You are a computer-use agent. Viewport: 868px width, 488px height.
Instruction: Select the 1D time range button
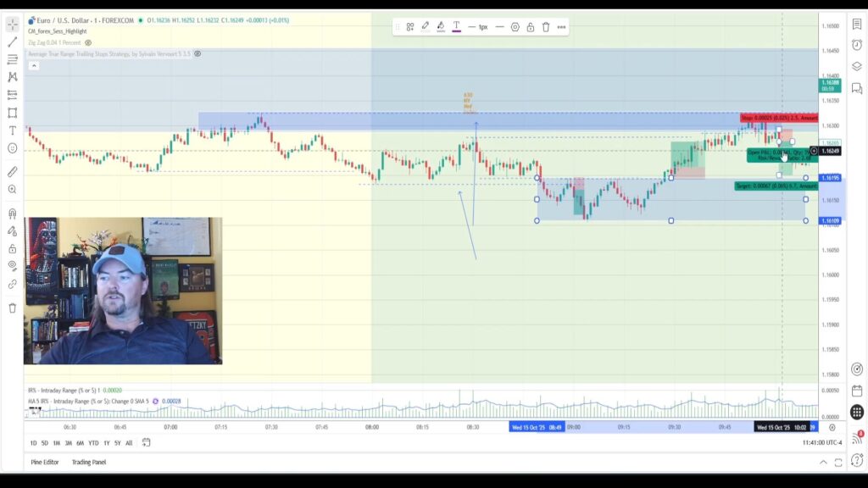click(33, 443)
